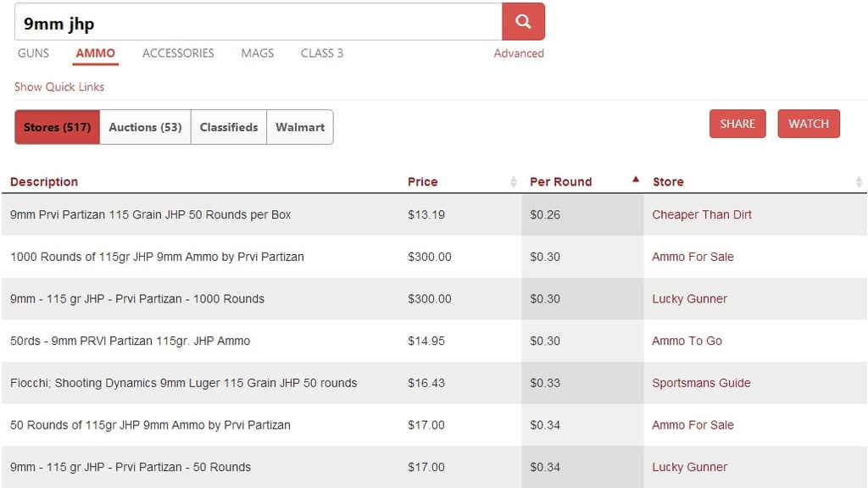Click the $0.26 per round value
Screen dimensions: 868x488
pos(545,214)
